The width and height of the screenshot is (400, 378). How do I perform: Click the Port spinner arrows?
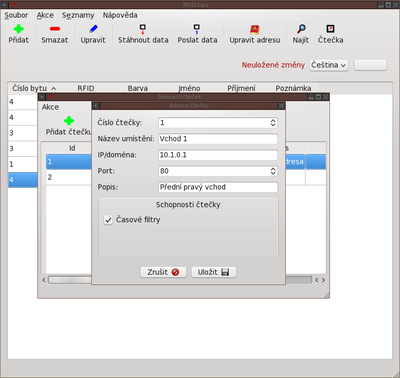coord(273,171)
